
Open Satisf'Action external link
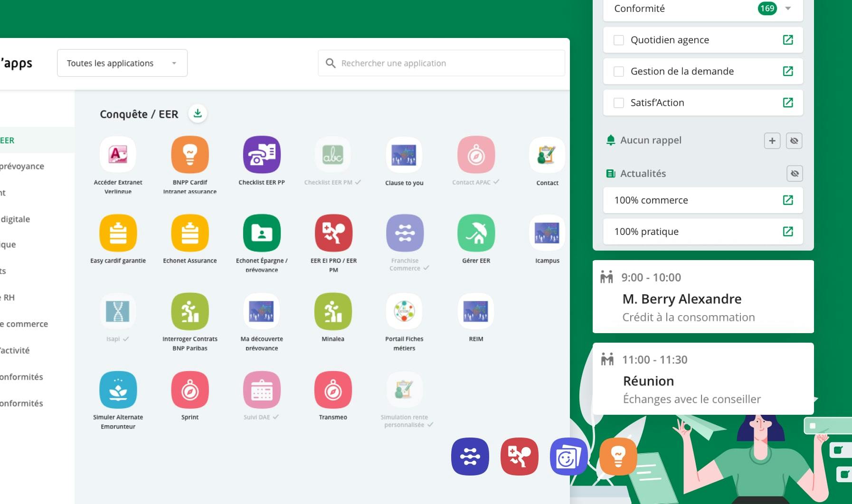click(788, 103)
